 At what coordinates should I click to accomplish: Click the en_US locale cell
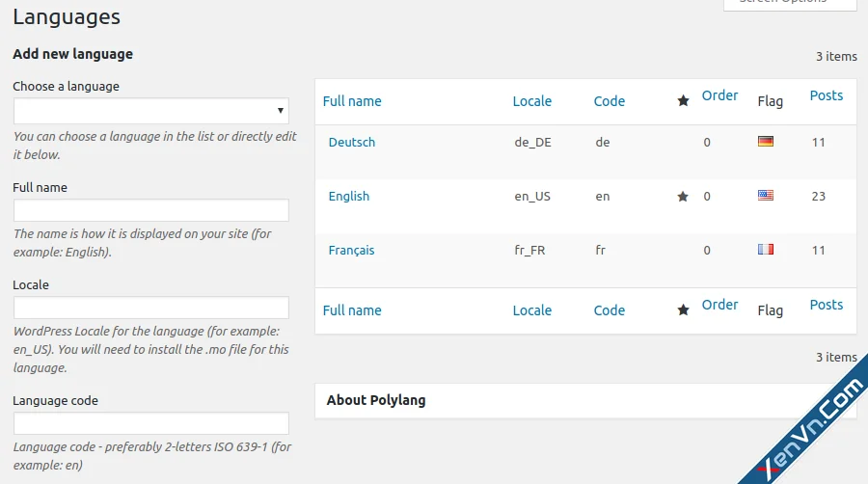click(x=532, y=197)
